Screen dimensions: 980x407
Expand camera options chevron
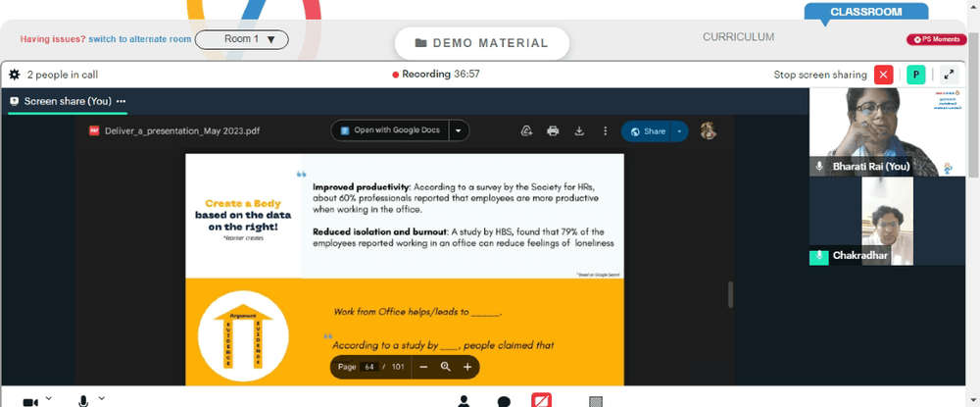[49, 399]
